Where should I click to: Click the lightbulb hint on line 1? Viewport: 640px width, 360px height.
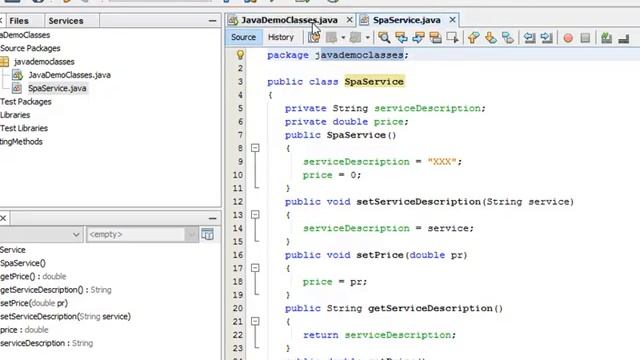[240, 54]
